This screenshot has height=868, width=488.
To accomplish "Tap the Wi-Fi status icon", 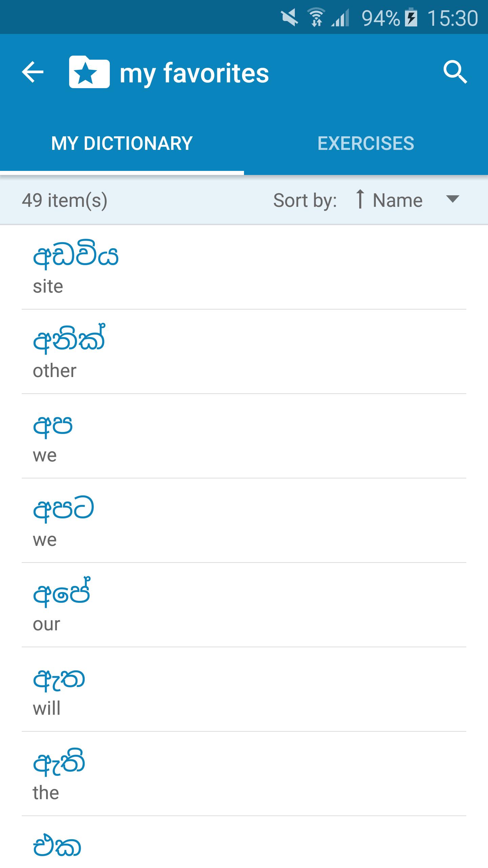I will point(316,18).
